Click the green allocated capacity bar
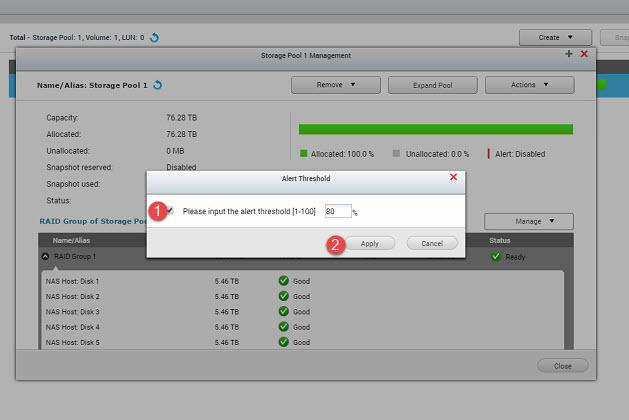The width and height of the screenshot is (629, 420). [x=436, y=129]
